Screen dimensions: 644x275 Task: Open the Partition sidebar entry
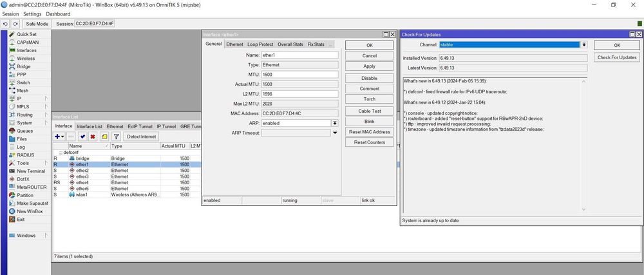25,195
